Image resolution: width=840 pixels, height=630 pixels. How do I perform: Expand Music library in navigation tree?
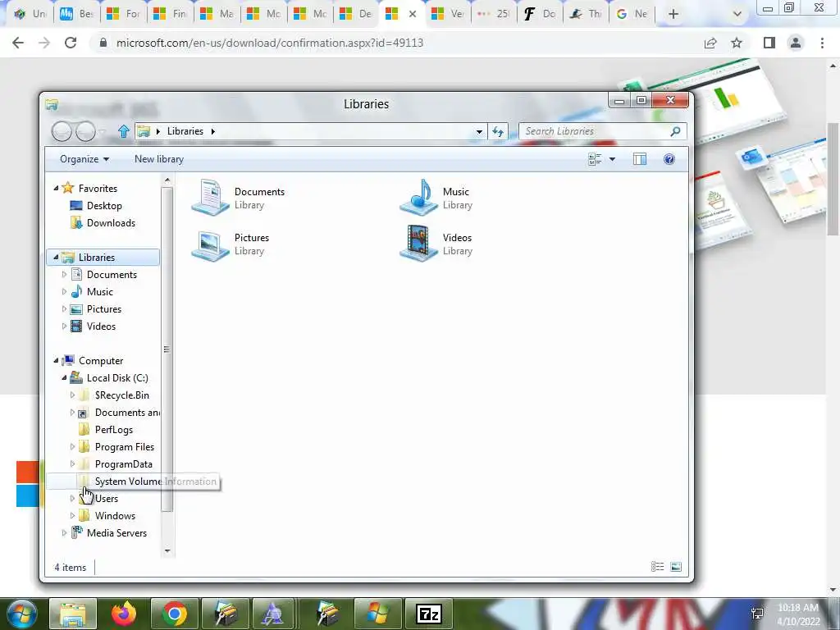point(64,291)
